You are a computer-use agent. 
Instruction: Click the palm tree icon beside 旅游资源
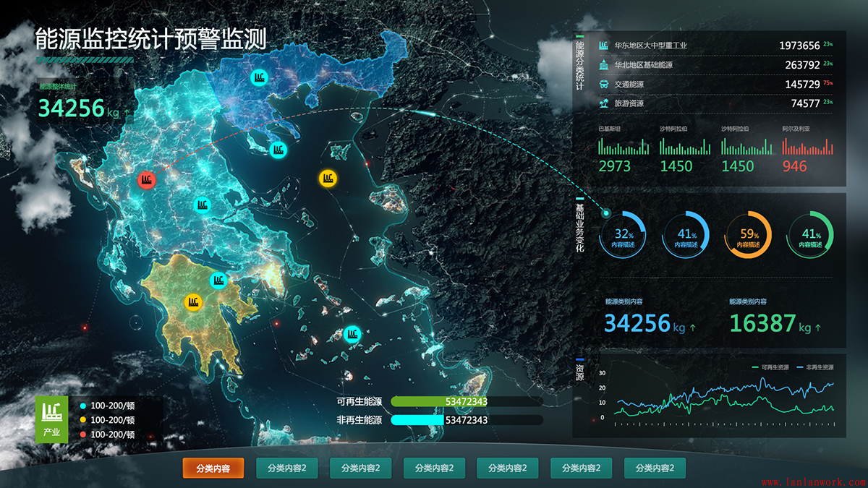(603, 103)
